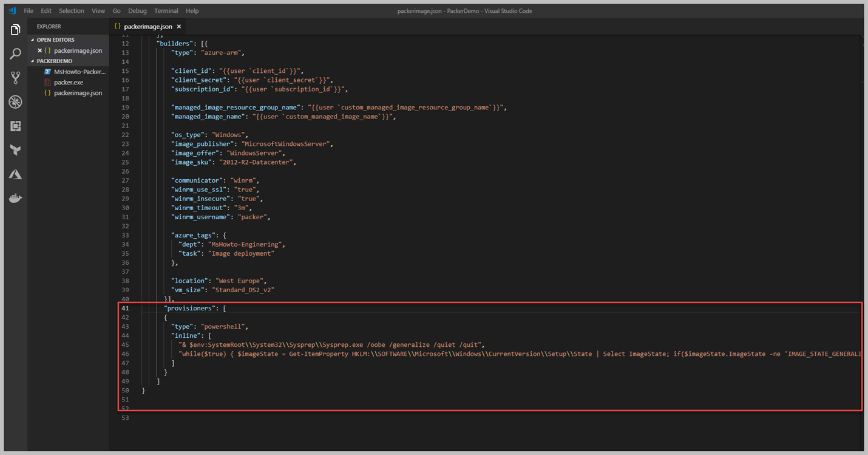Click the "Image deployment" task value

click(241, 253)
